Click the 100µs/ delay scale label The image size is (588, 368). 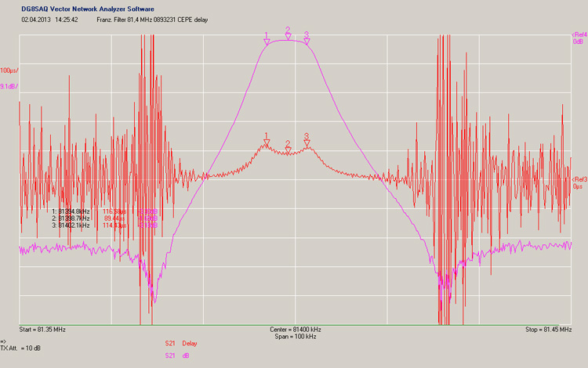[9, 70]
